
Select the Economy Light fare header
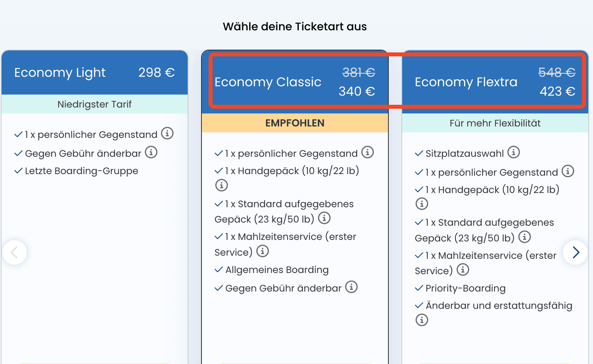pyautogui.click(x=95, y=72)
